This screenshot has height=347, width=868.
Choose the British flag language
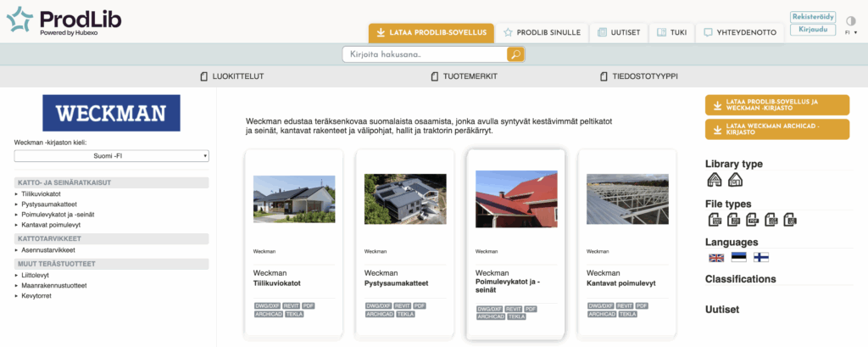coord(716,257)
